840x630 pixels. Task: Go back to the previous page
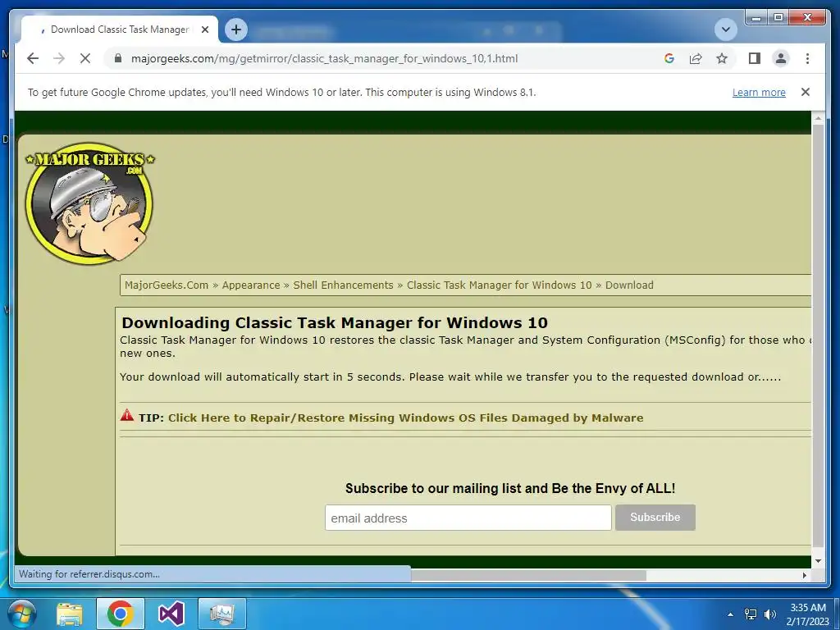[x=33, y=58]
